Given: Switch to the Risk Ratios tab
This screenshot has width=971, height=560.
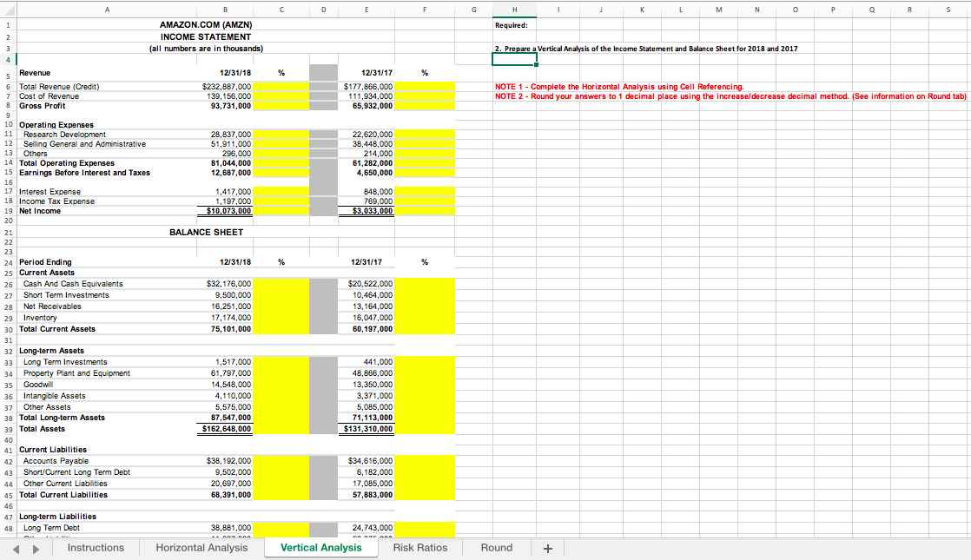Looking at the screenshot, I should click(x=421, y=548).
